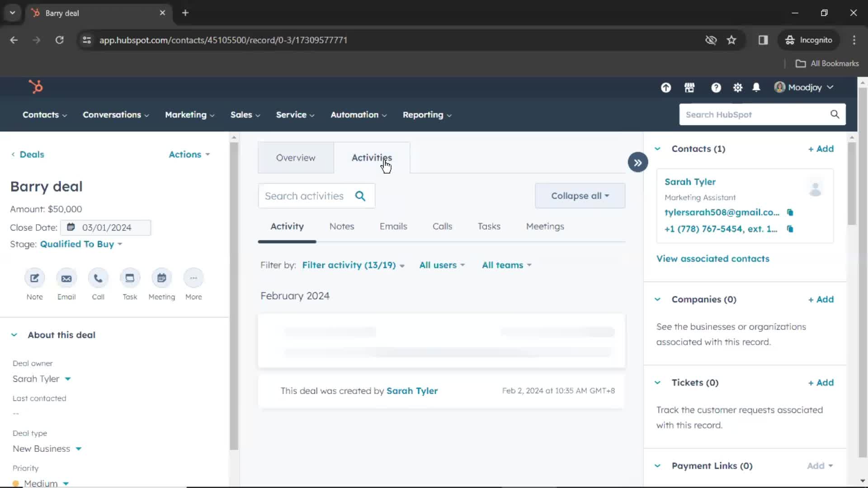Open the Contacts navigation menu

[45, 115]
